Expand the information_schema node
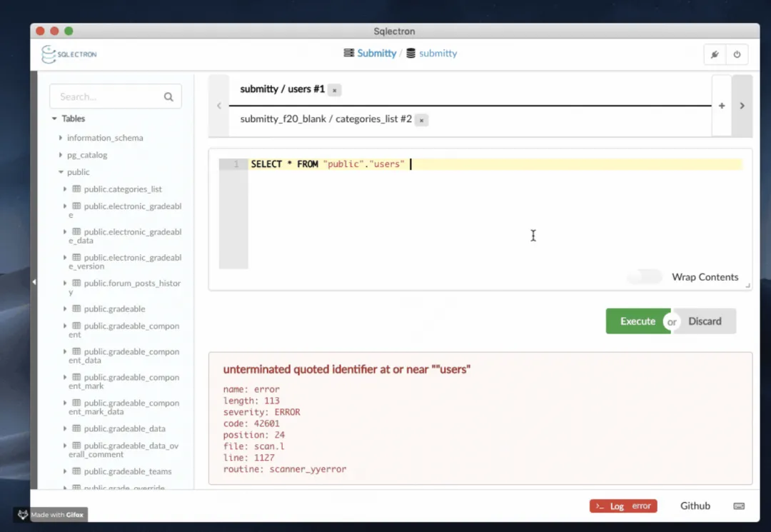The height and width of the screenshot is (532, 771). click(x=61, y=138)
